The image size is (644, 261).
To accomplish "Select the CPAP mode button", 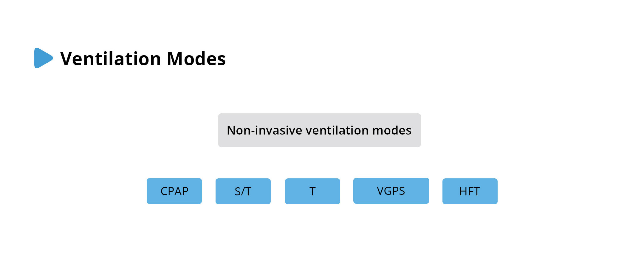I will click(x=174, y=191).
